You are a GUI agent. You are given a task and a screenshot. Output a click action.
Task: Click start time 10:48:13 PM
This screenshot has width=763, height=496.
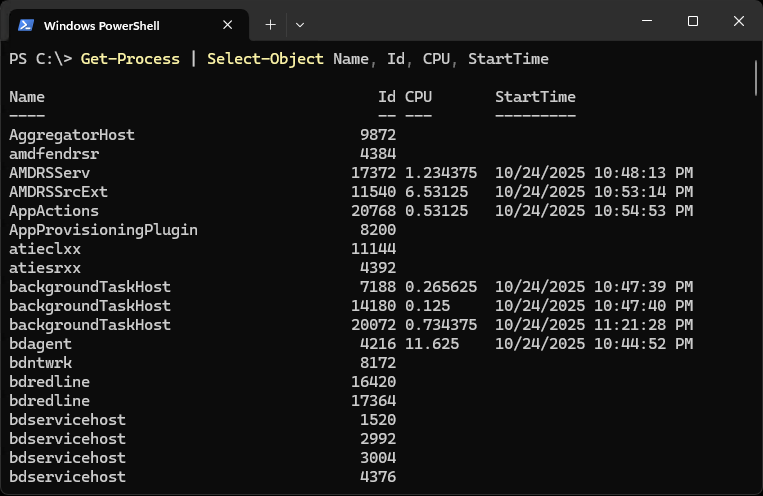click(x=643, y=173)
